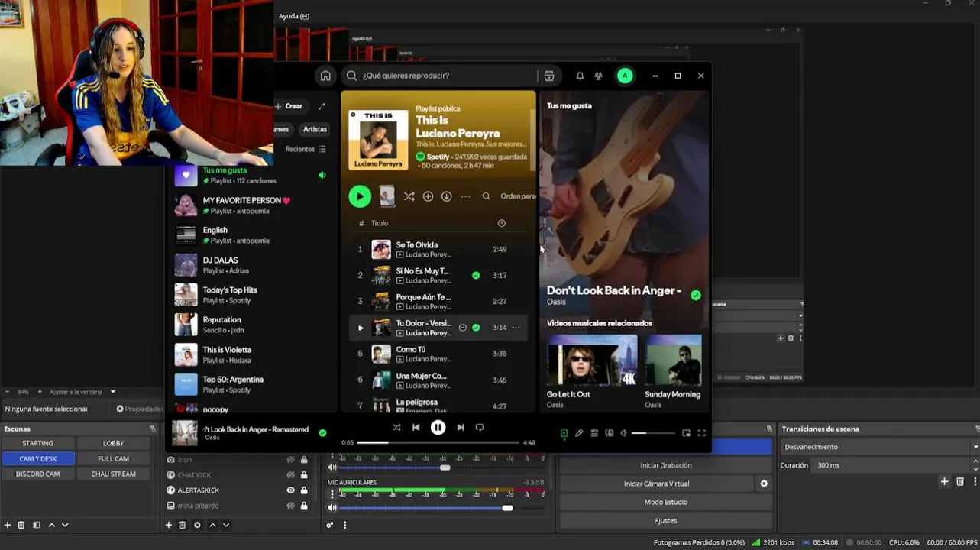Open the Spotify browse icon beside search
980x550 pixels.
[548, 76]
